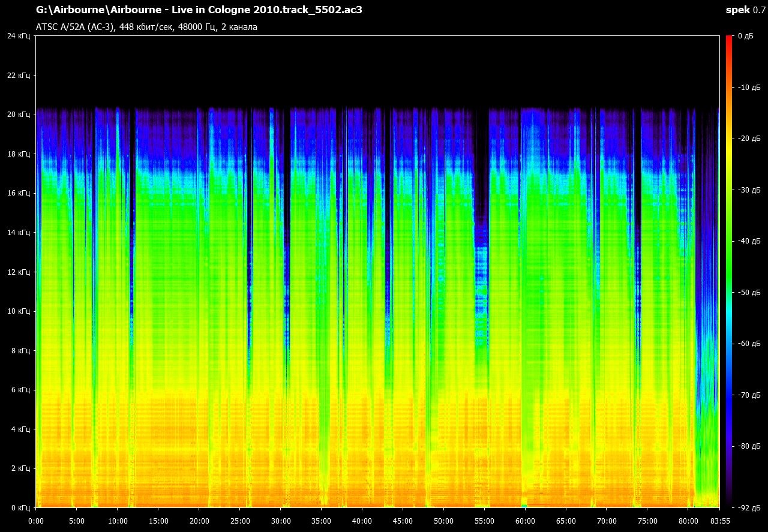Select the 10 кГц frequency label
The width and height of the screenshot is (768, 532).
[18, 311]
